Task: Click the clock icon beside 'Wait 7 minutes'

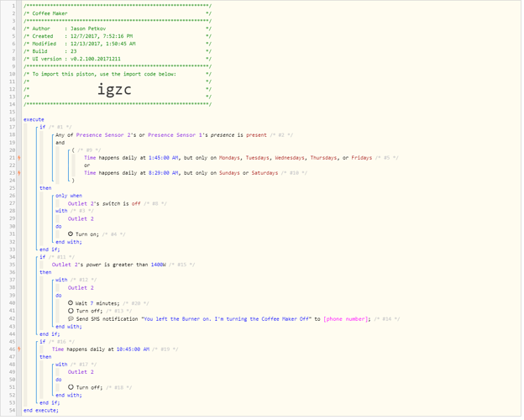Action: pyautogui.click(x=71, y=303)
